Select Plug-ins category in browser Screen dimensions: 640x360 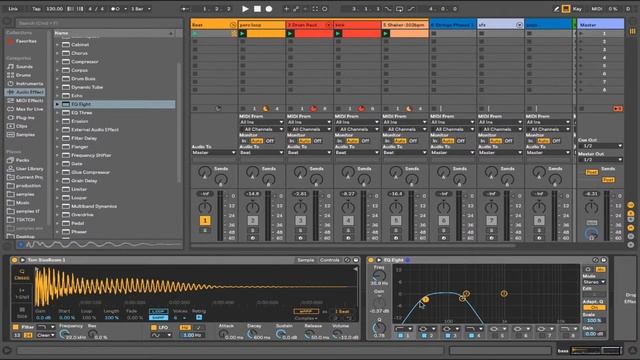(25, 118)
